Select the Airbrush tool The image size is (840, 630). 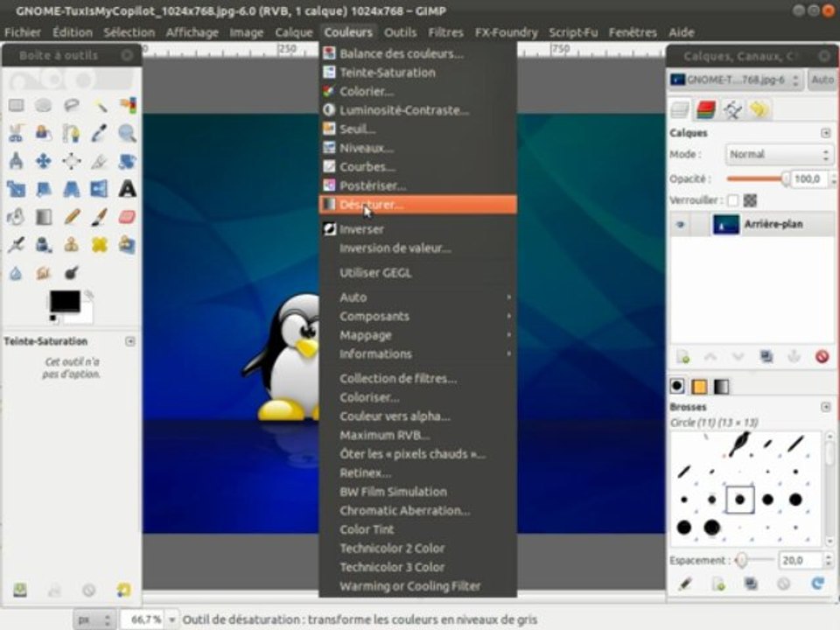(16, 245)
